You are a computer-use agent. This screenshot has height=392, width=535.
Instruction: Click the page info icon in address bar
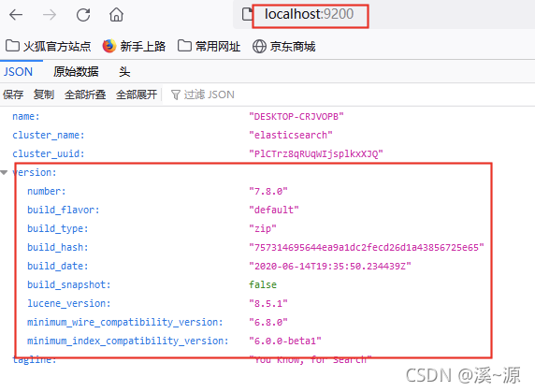tap(247, 14)
